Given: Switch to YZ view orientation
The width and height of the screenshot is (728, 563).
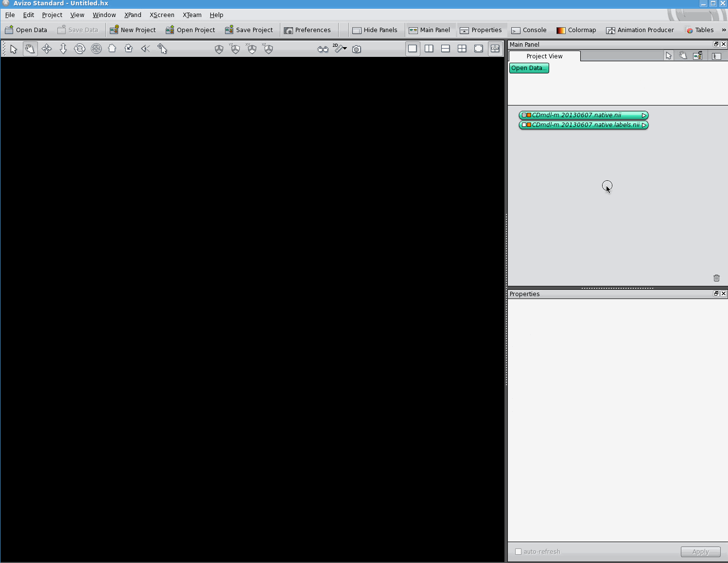Looking at the screenshot, I should (235, 49).
